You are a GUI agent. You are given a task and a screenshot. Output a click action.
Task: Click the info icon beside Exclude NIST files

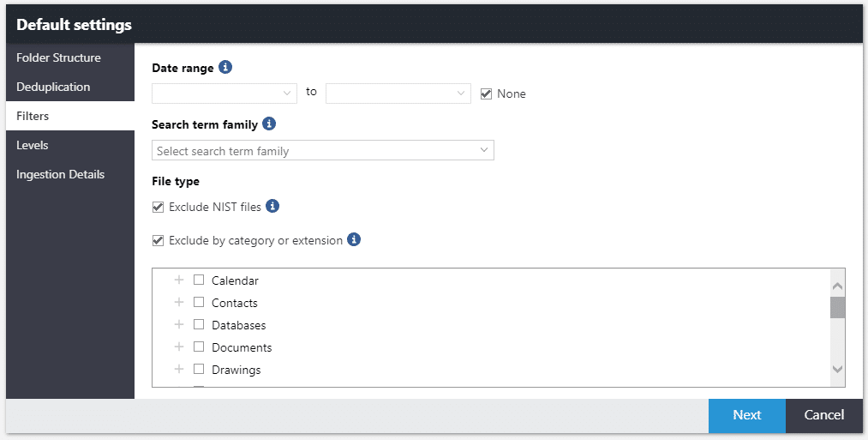tap(272, 207)
